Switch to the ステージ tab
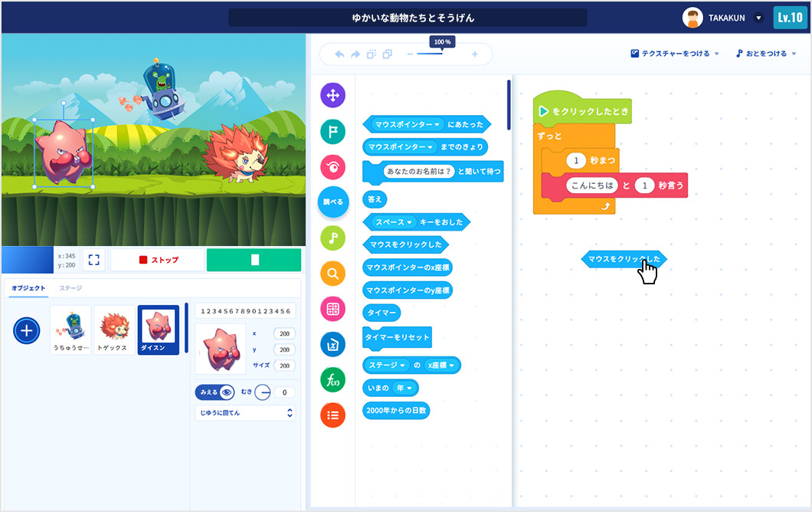 70,288
